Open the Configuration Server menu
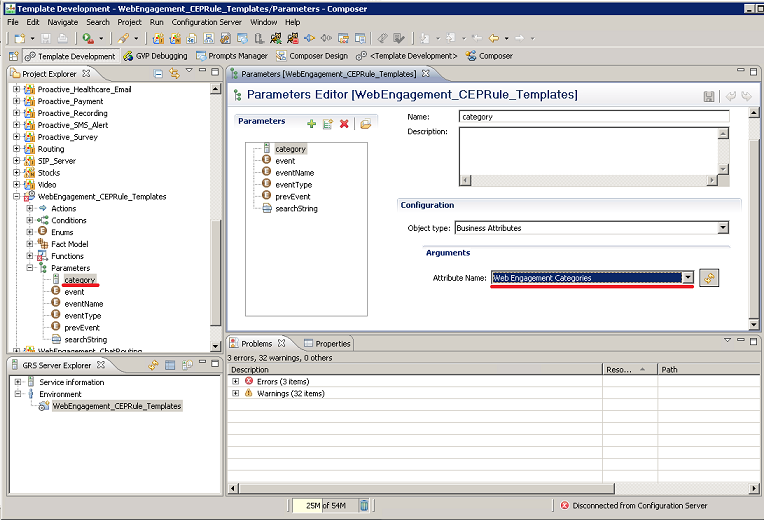The image size is (764, 520). click(x=206, y=21)
